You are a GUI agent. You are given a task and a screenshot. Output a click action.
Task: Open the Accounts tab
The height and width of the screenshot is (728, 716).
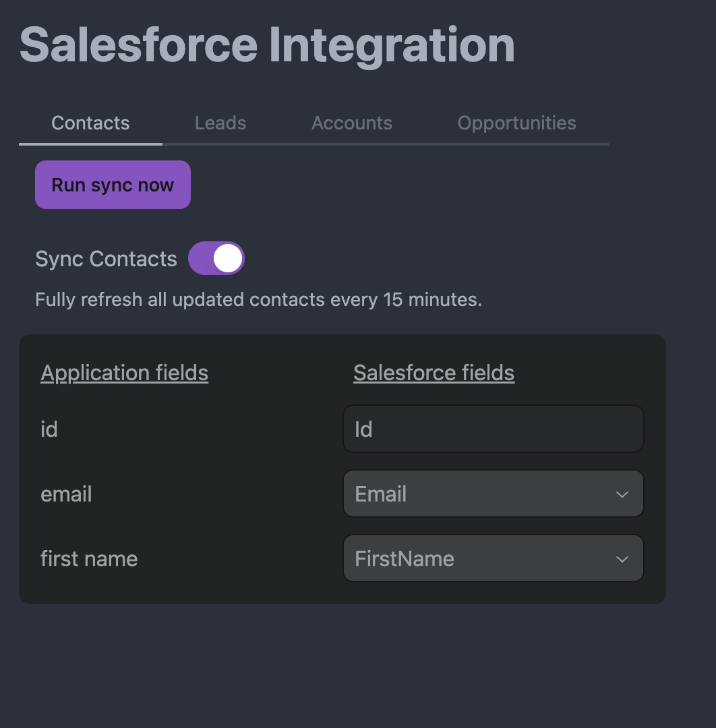(x=352, y=123)
